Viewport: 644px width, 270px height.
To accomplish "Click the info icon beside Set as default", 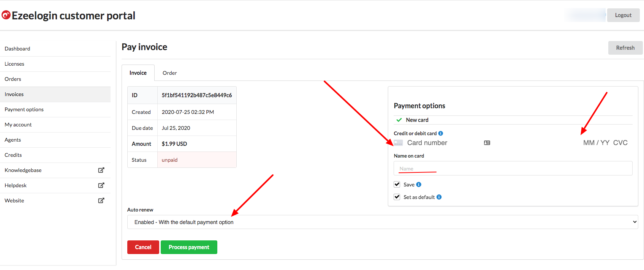I will click(x=439, y=197).
